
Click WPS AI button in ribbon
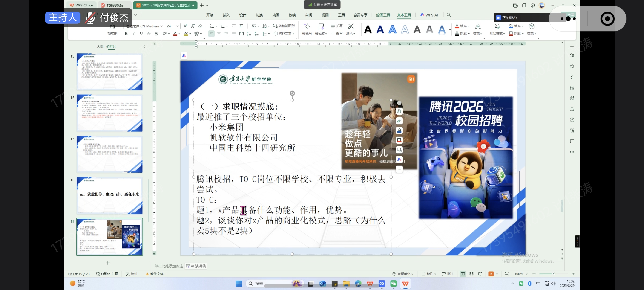pyautogui.click(x=429, y=15)
